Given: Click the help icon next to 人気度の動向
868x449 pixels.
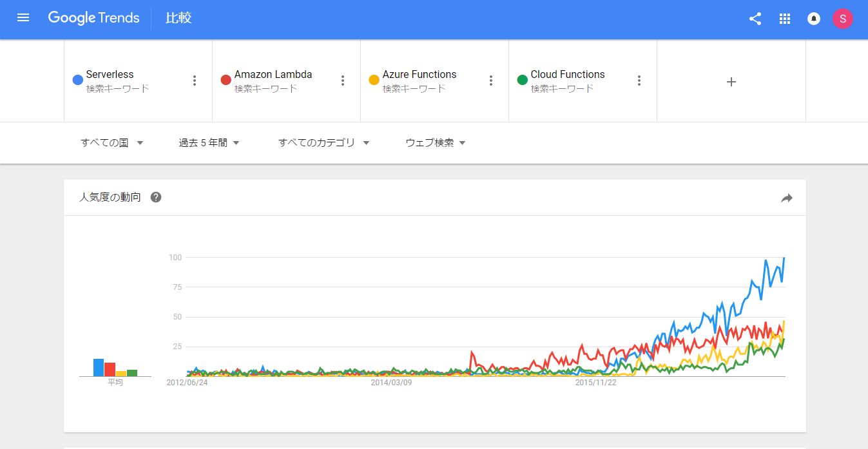Looking at the screenshot, I should click(155, 197).
